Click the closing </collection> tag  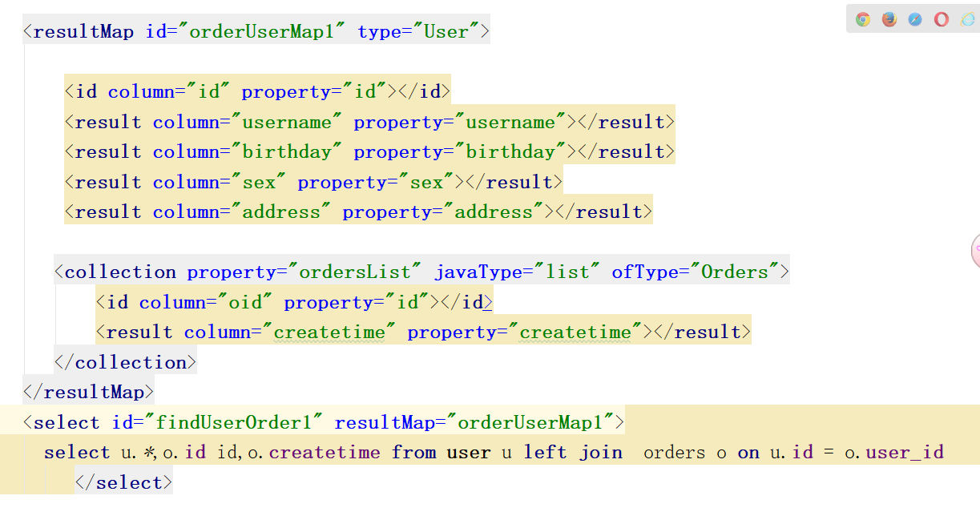[x=125, y=362]
